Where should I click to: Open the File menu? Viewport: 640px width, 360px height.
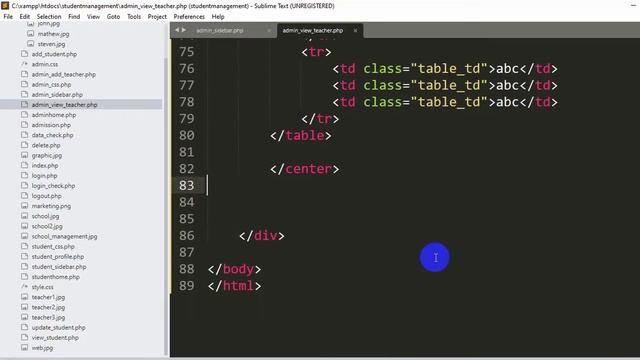(x=8, y=17)
